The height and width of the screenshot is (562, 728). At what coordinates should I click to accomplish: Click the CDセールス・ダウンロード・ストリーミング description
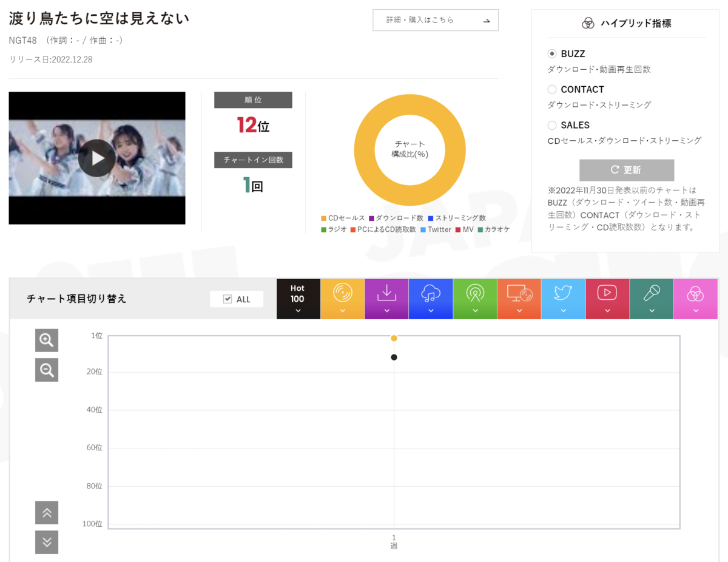pyautogui.click(x=624, y=141)
